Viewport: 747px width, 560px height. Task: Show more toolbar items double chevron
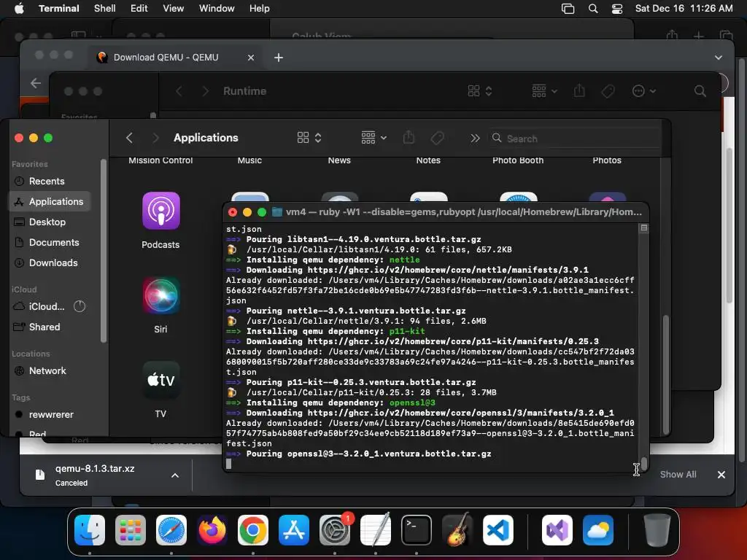(475, 138)
